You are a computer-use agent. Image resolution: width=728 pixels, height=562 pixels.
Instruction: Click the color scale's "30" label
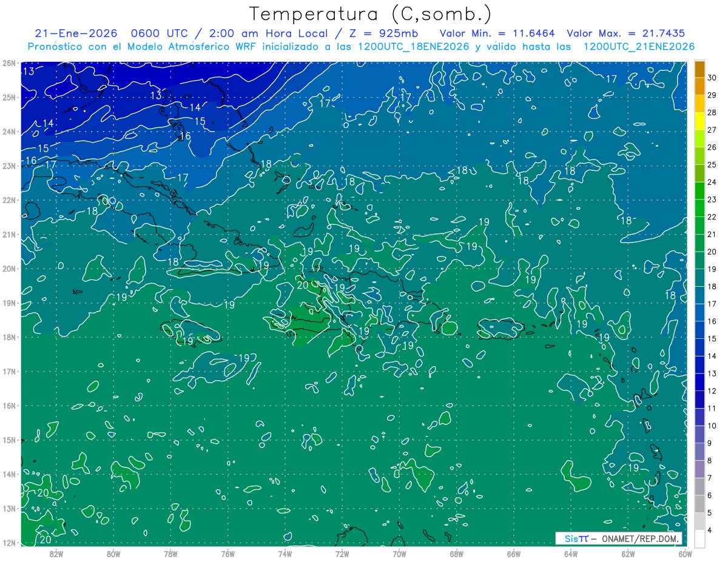[712, 78]
